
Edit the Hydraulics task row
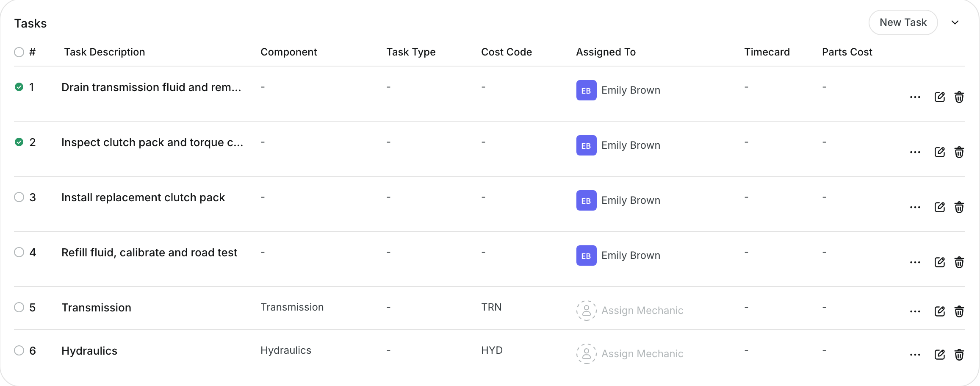939,355
